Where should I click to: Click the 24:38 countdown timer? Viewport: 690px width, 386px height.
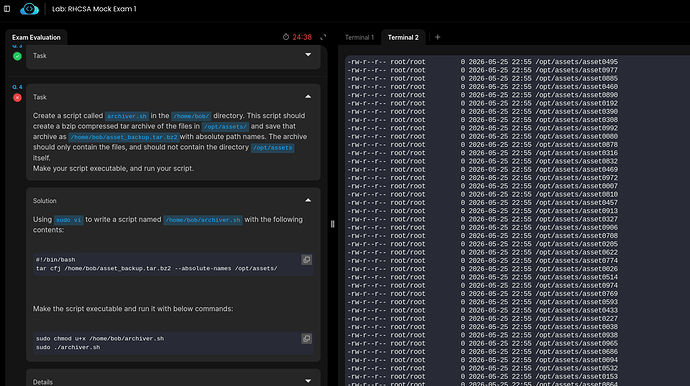pos(302,37)
